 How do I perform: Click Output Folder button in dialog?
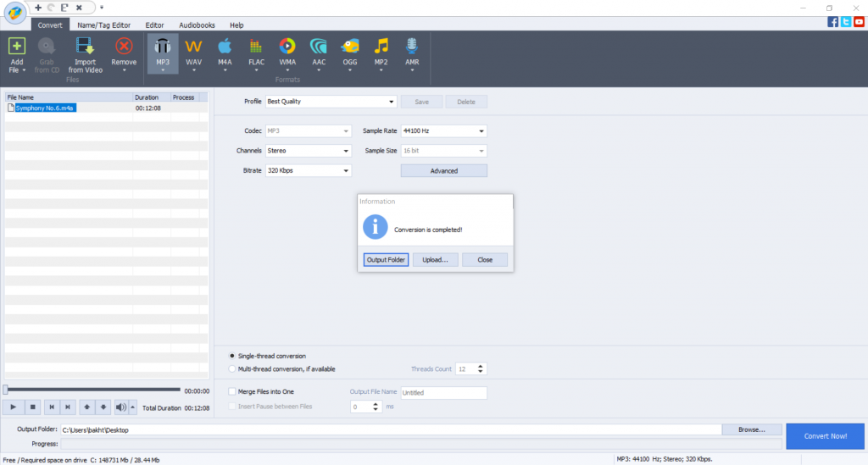click(386, 260)
